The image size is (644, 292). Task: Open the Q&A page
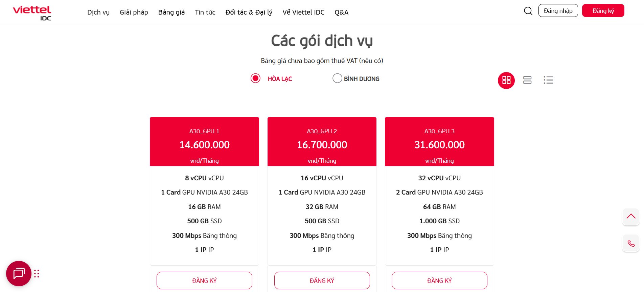click(341, 12)
